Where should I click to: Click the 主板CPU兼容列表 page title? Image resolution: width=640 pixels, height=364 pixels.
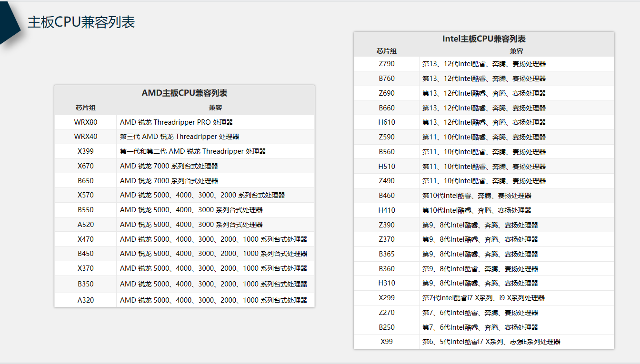click(x=81, y=22)
